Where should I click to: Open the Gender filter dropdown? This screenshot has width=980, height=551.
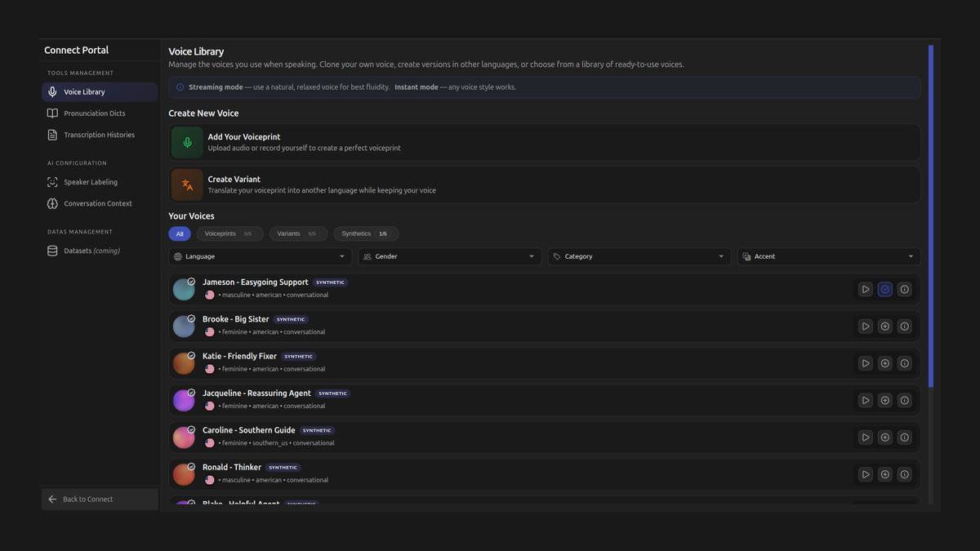pyautogui.click(x=450, y=256)
